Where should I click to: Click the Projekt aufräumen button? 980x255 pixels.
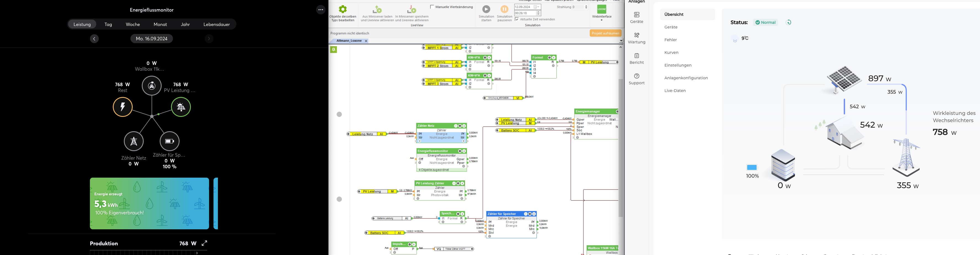coord(605,33)
